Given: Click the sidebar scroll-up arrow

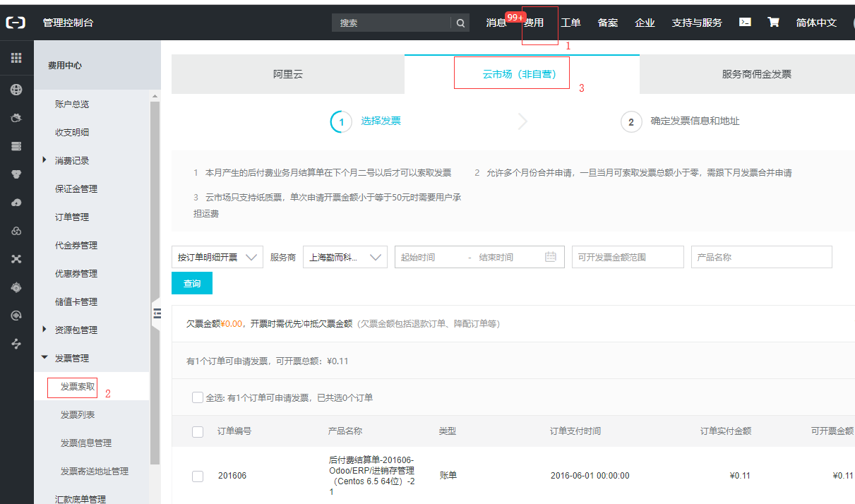Looking at the screenshot, I should click(x=155, y=95).
